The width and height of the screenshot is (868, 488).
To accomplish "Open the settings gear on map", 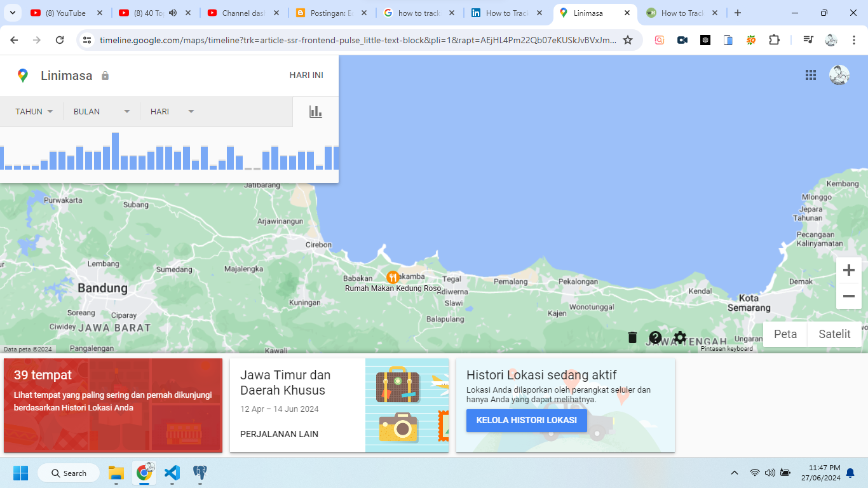I will click(680, 337).
